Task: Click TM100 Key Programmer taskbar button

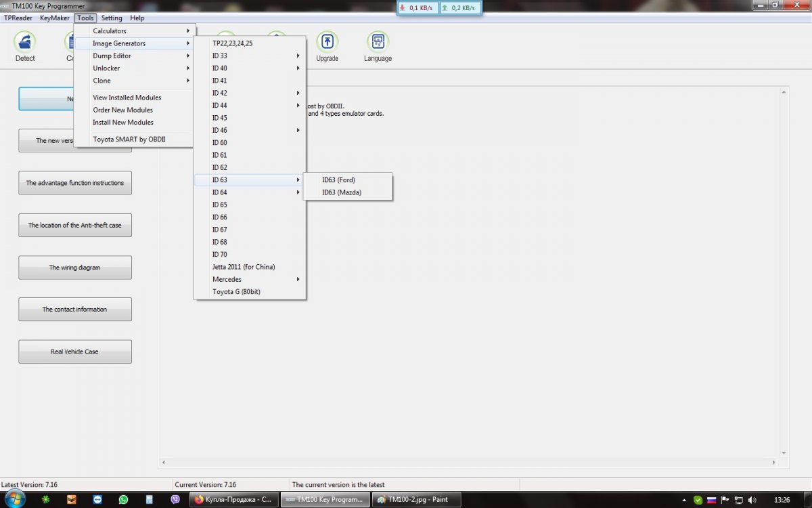Action: click(x=325, y=499)
